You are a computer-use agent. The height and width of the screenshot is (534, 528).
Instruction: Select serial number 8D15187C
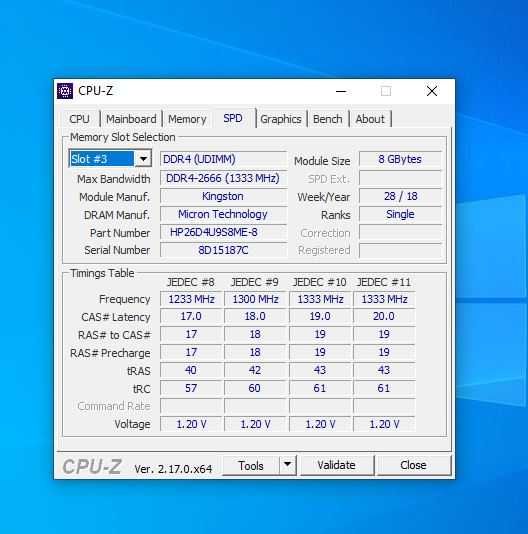[x=223, y=250]
